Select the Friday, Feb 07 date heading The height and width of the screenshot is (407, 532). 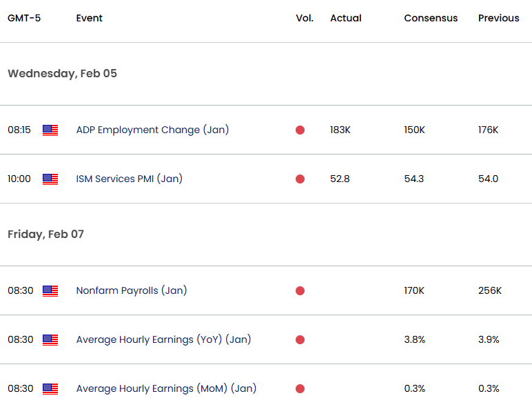pyautogui.click(x=45, y=235)
